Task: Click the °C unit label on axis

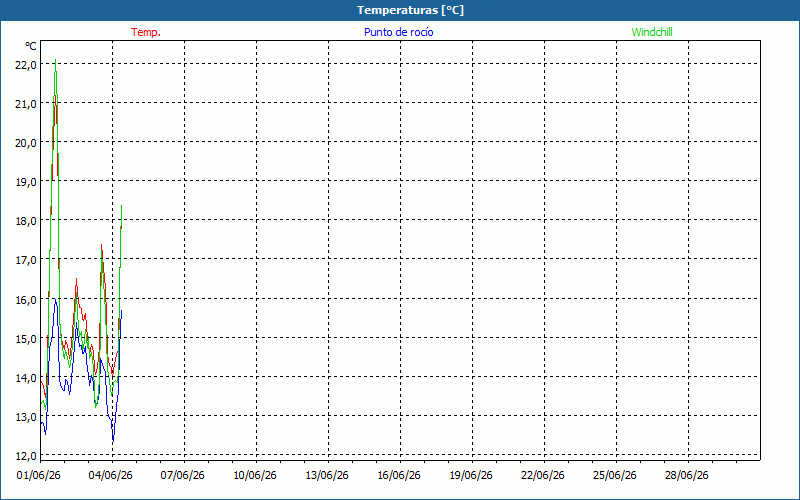Action: (31, 46)
